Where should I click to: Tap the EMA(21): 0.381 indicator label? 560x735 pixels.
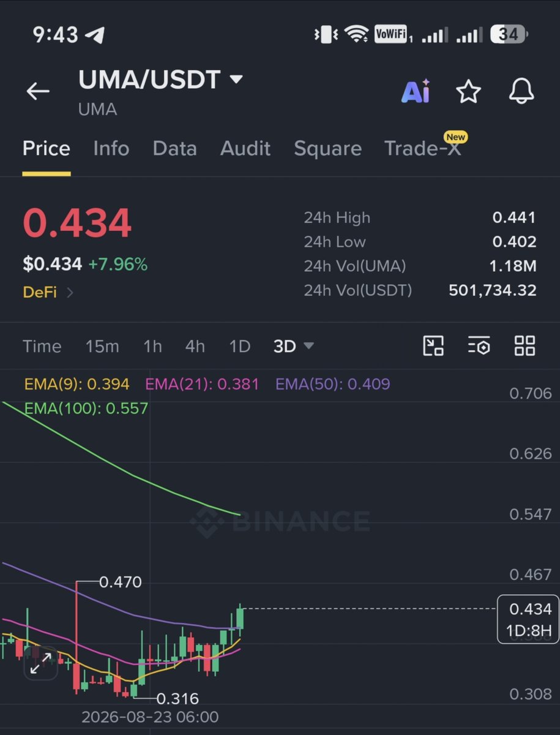click(202, 384)
